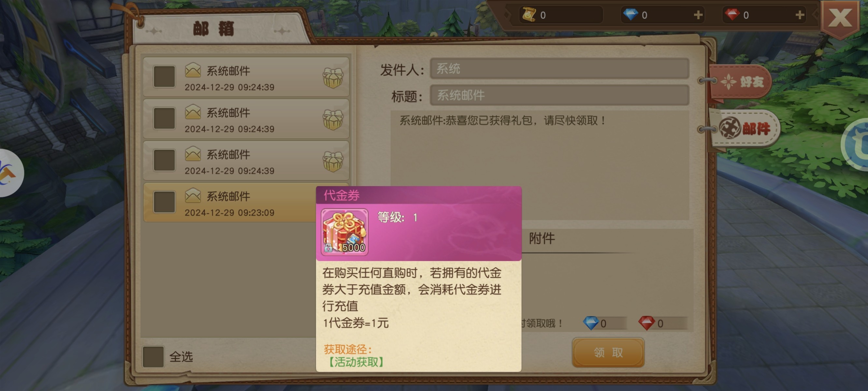The width and height of the screenshot is (868, 391).
Task: Click the gift icon on the first system mail
Action: click(333, 78)
